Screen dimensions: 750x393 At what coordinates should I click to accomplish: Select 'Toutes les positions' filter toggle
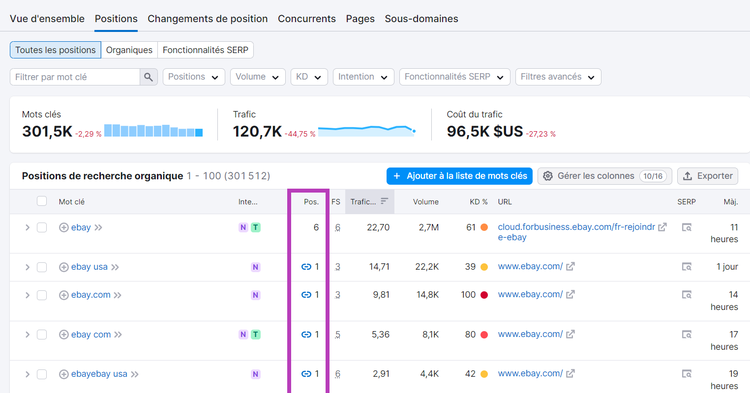[x=55, y=50]
